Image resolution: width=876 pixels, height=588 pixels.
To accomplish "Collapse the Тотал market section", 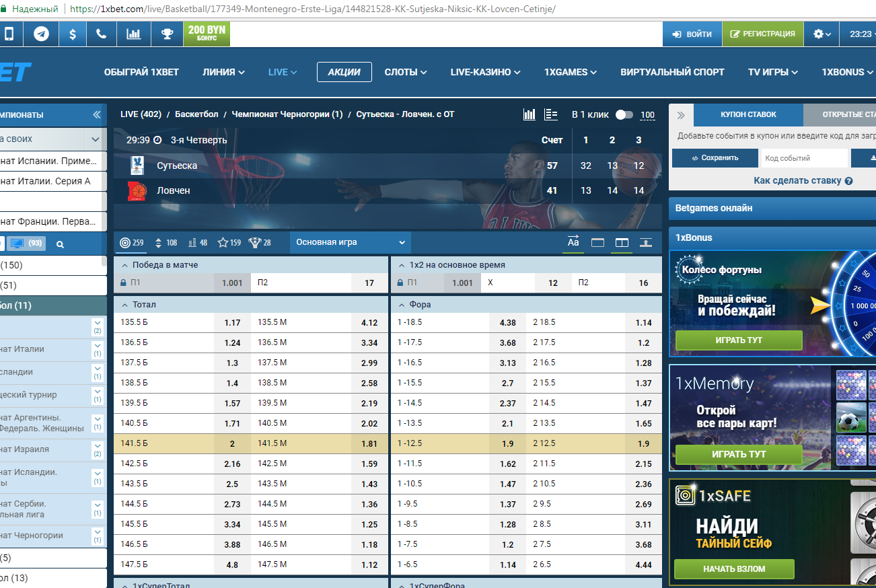I will click(x=124, y=305).
